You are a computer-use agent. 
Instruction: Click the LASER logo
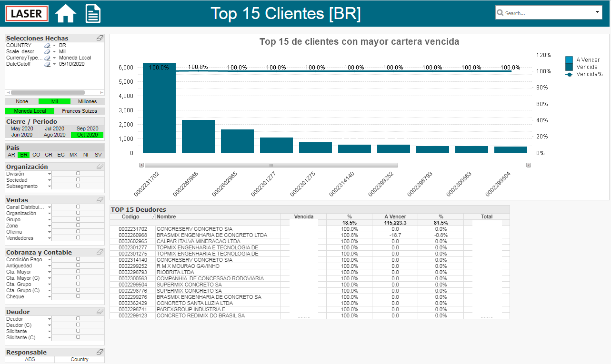tap(27, 13)
